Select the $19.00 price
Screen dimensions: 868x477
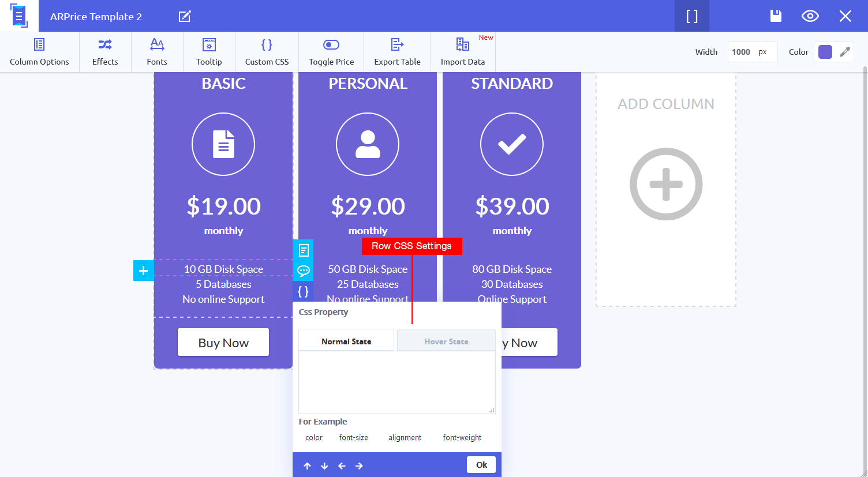coord(223,206)
